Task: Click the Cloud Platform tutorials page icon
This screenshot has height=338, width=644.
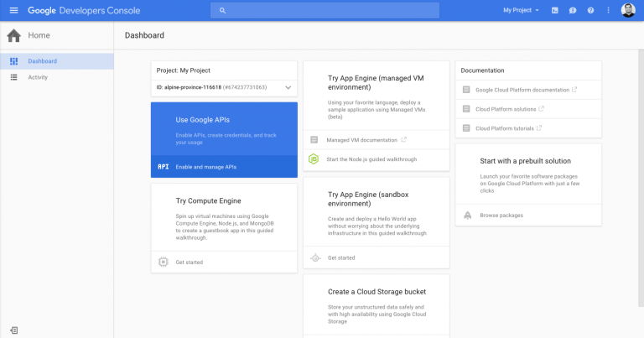Action: tap(466, 128)
